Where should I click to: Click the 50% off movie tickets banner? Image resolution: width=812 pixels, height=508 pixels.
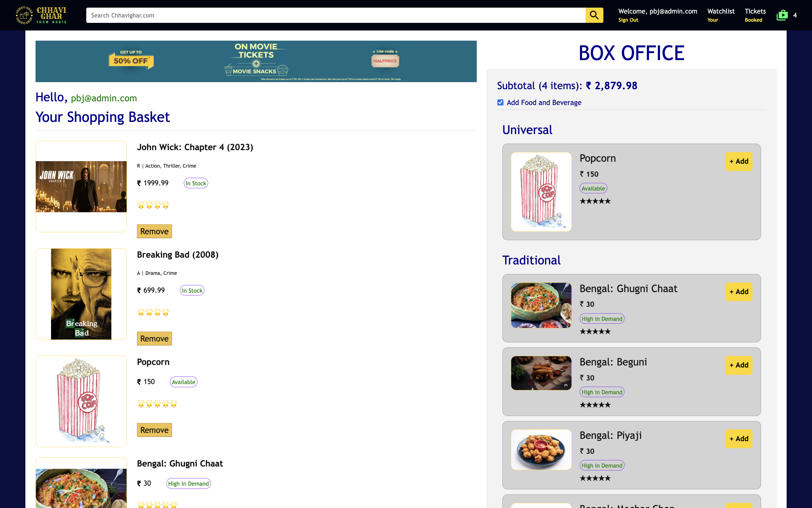[x=256, y=61]
